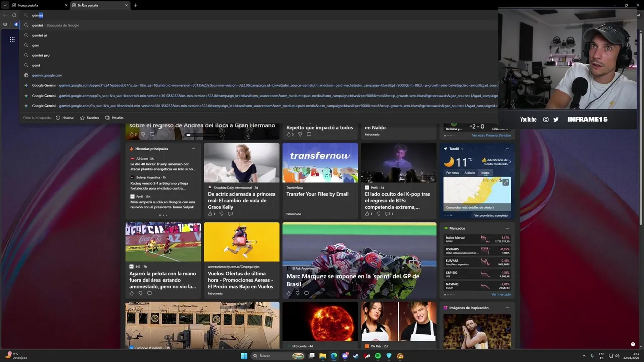Open 'Transfer Your Files by Email' link

click(317, 194)
